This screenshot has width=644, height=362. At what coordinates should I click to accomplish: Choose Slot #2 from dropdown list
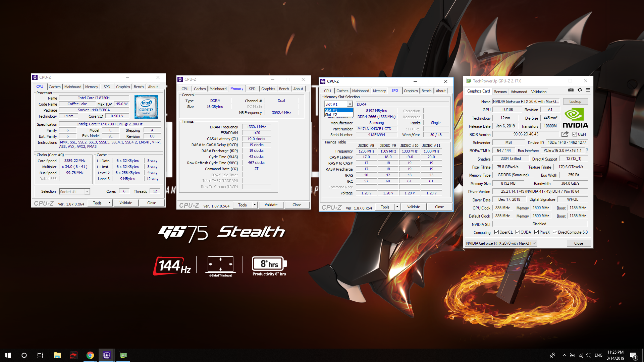pyautogui.click(x=339, y=115)
